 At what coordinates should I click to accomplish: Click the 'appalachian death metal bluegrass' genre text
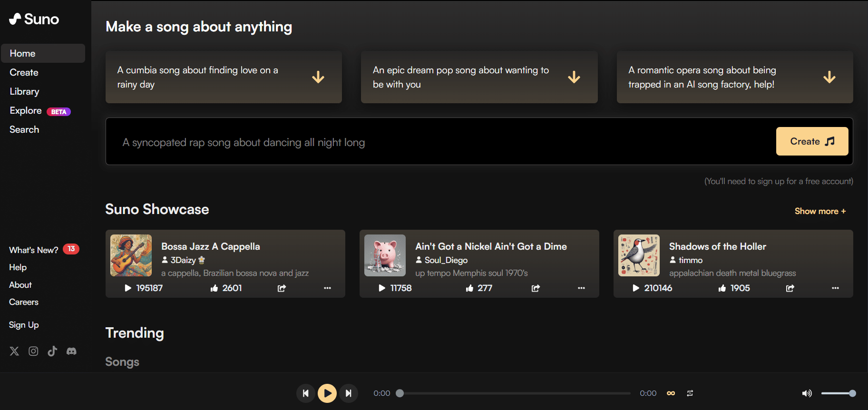tap(732, 273)
